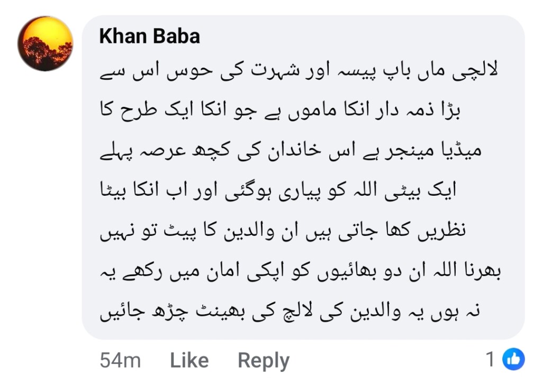Open the Khan Baba profile name link
542x392 pixels.
pyautogui.click(x=150, y=36)
